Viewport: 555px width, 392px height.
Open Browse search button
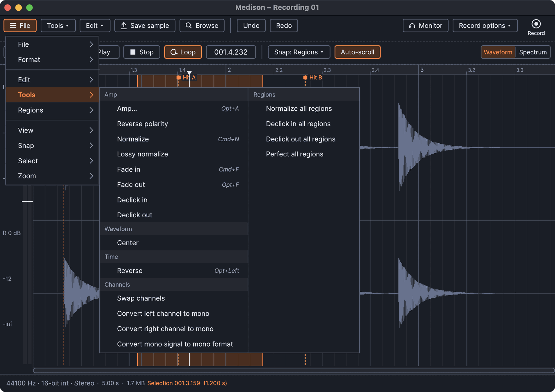point(202,26)
